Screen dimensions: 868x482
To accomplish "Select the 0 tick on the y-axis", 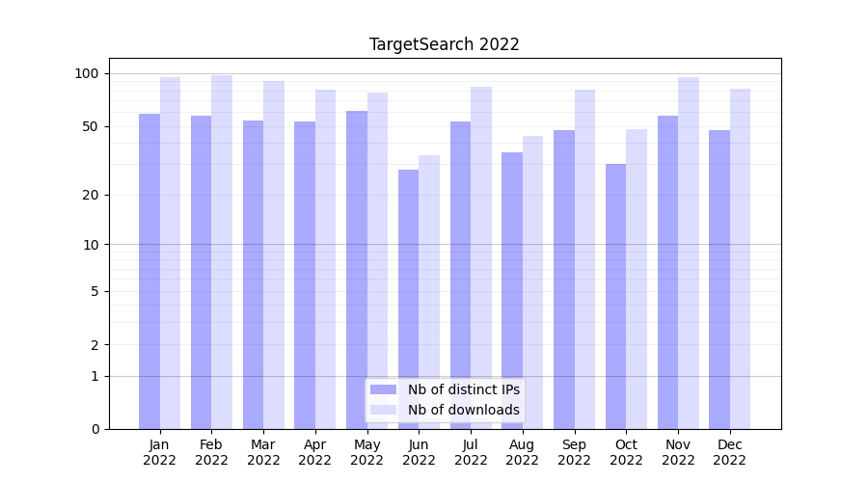I will (x=95, y=429).
